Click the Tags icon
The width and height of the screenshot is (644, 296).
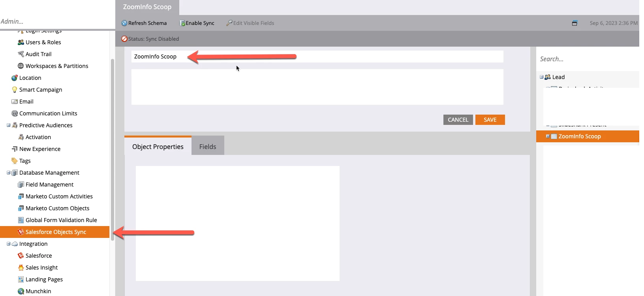point(15,161)
